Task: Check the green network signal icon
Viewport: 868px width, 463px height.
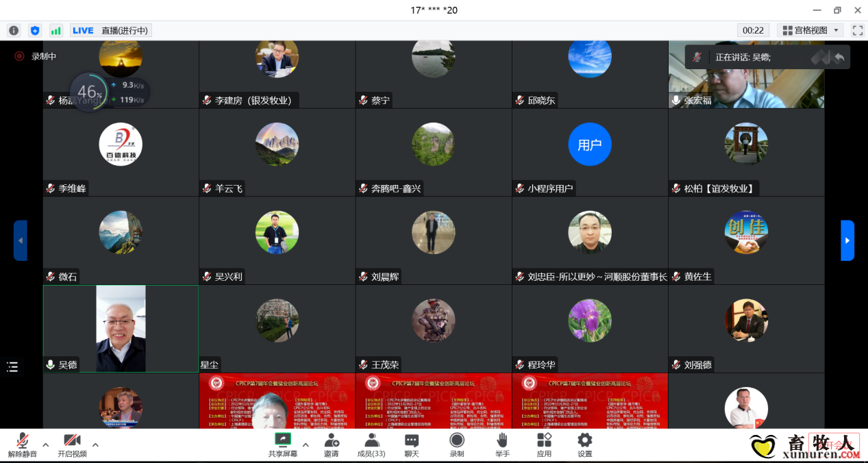Action: pyautogui.click(x=56, y=30)
